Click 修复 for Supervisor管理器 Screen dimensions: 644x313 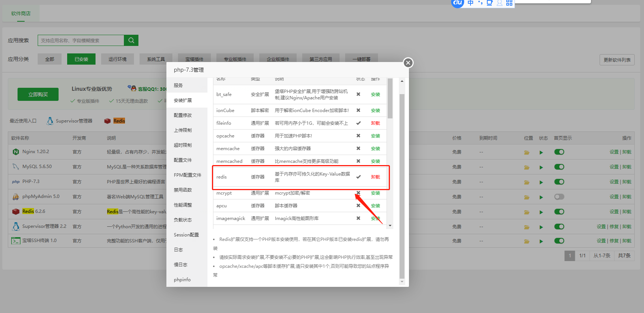click(x=614, y=227)
